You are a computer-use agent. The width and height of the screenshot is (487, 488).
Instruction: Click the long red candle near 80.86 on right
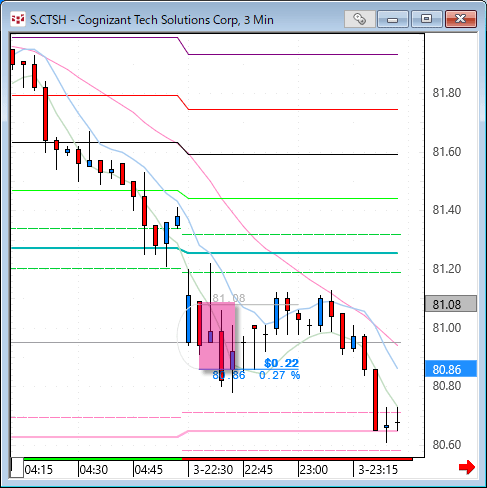[x=376, y=400]
